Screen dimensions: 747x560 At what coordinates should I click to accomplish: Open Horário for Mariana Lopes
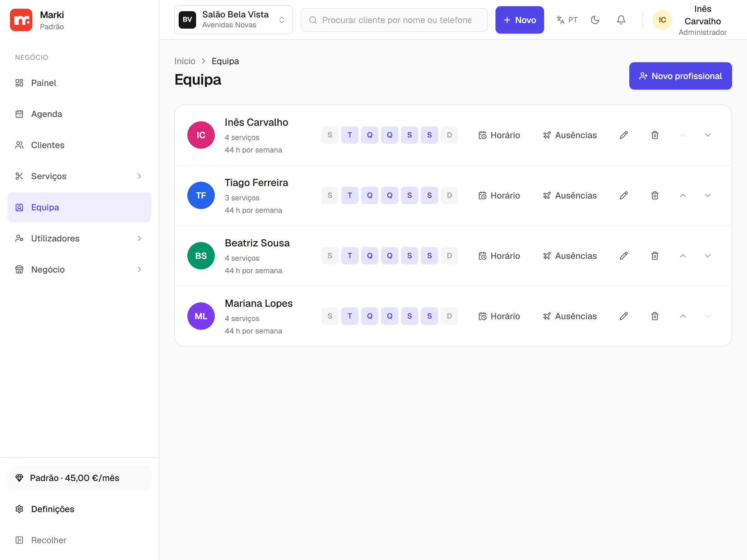pyautogui.click(x=499, y=316)
